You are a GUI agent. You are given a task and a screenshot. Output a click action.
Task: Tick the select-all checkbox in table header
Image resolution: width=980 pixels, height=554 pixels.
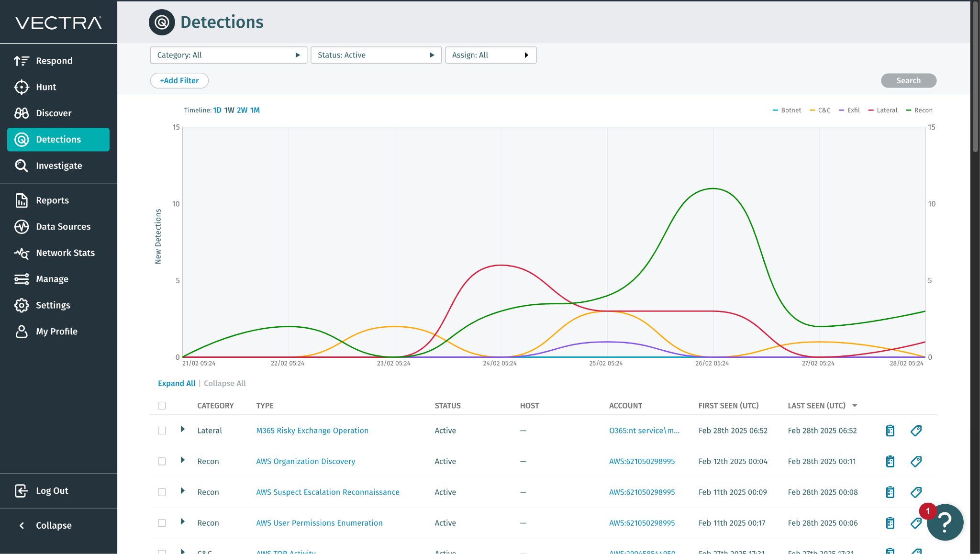point(162,406)
